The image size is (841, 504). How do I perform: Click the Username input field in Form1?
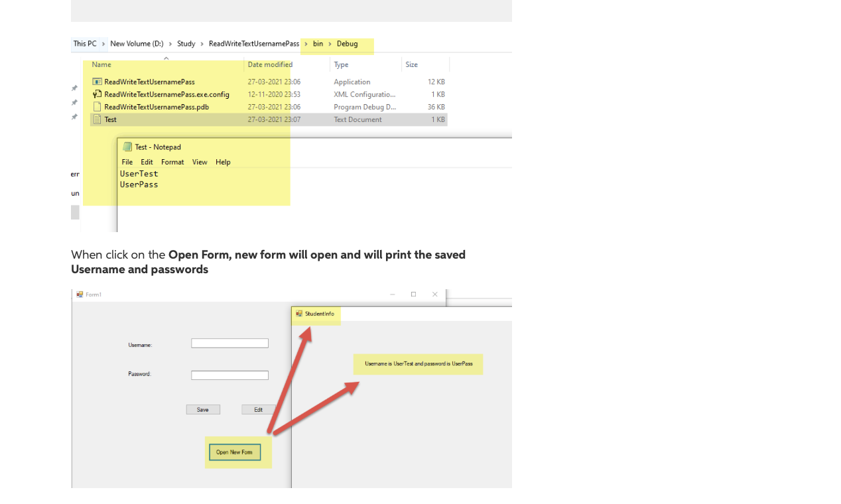click(x=230, y=344)
